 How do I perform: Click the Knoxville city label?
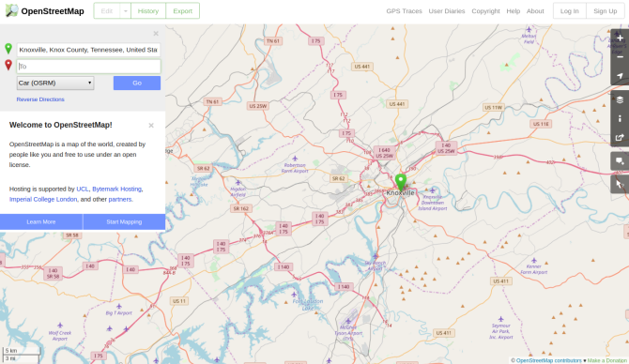pyautogui.click(x=400, y=193)
